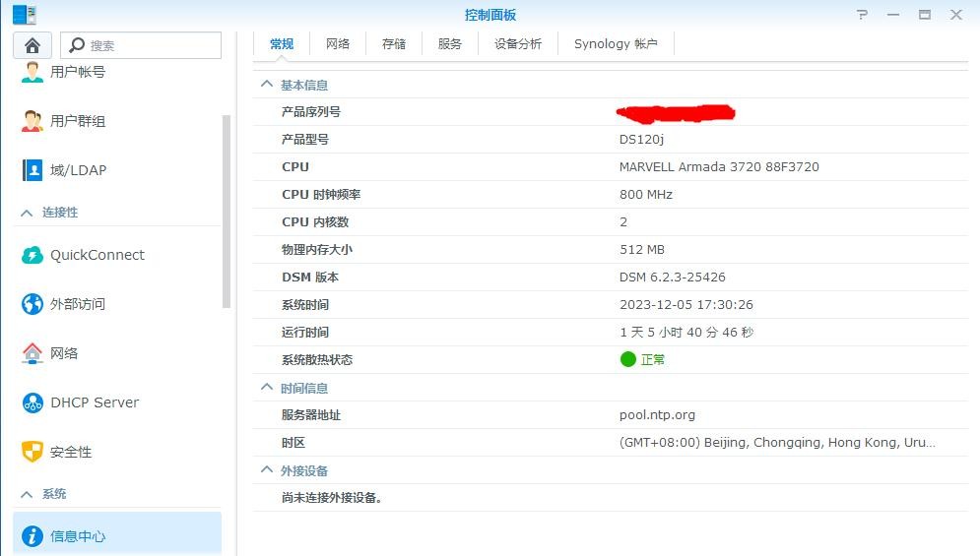Collapse the 连接性 sidebar group

[x=27, y=213]
